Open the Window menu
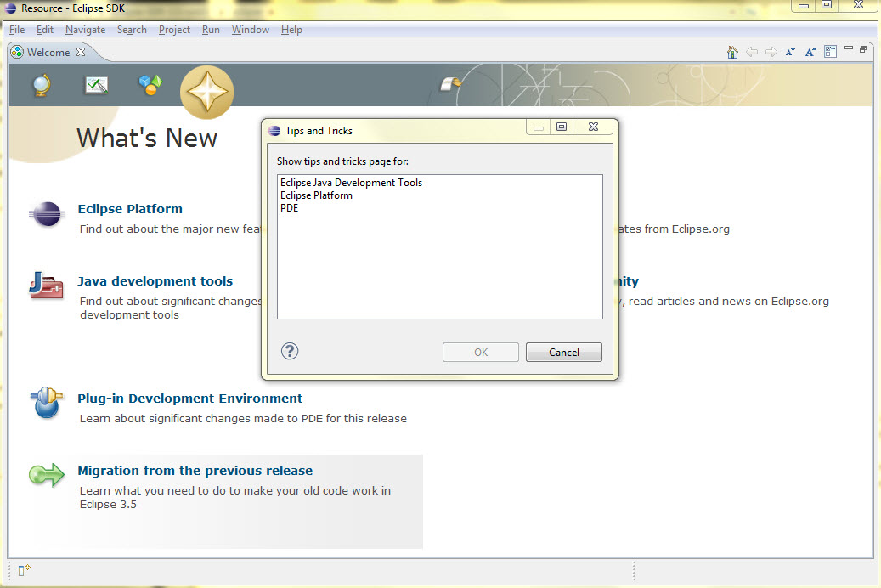Screen dimensions: 881x588 point(251,30)
